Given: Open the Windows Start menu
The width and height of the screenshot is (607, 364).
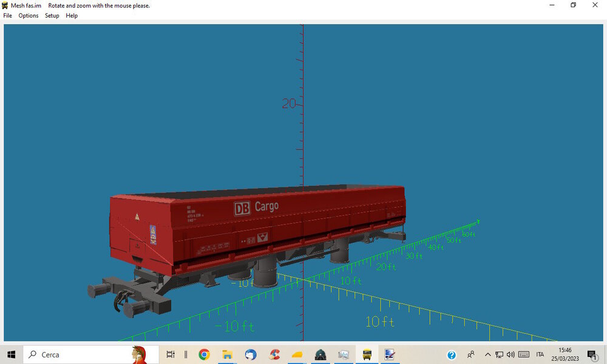Looking at the screenshot, I should pyautogui.click(x=11, y=354).
